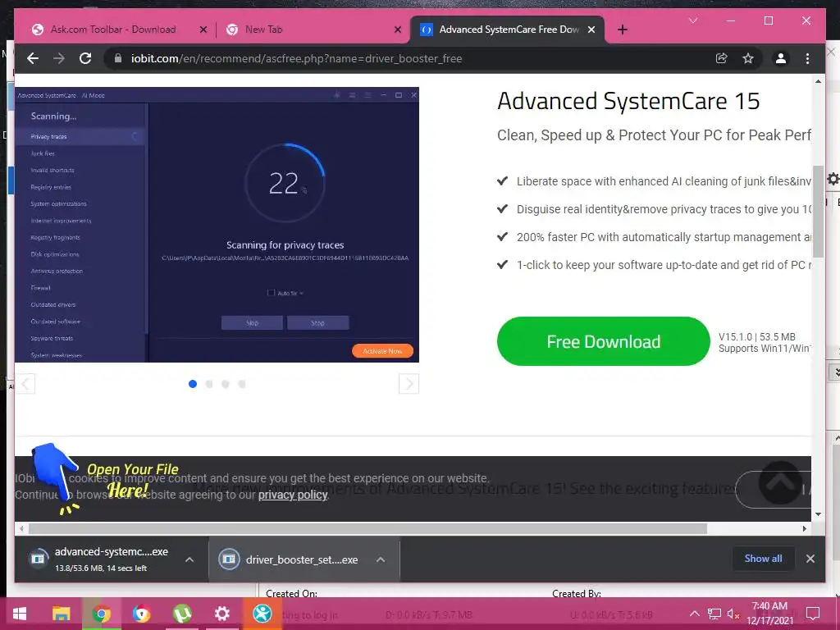Expand options for advanced-systemcare download
840x630 pixels.
[189, 559]
